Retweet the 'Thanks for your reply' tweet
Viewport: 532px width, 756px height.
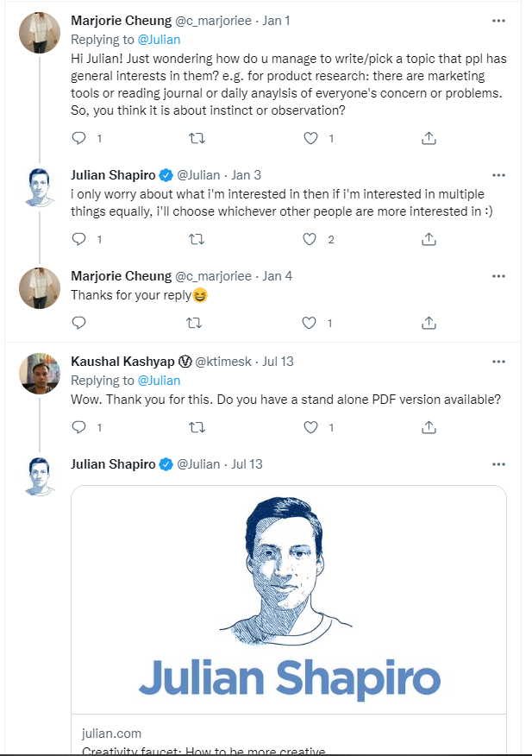point(194,323)
